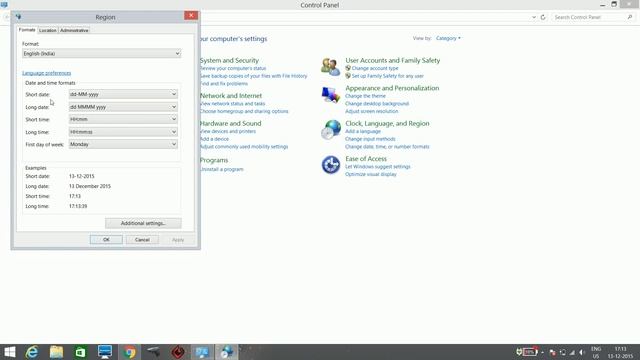Click Set up Family Safety link
Image resolution: width=640 pixels, height=360 pixels.
click(388, 76)
